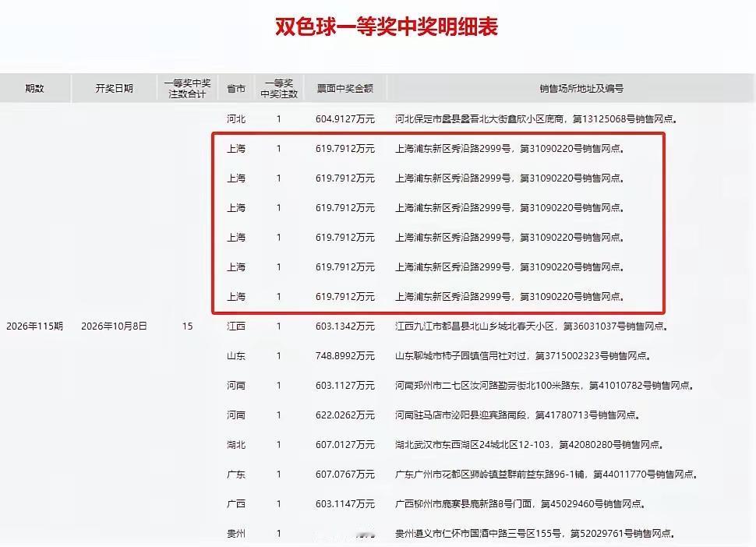
Task: Select the 一等奖中奖注数 column header
Action: pyautogui.click(x=279, y=88)
